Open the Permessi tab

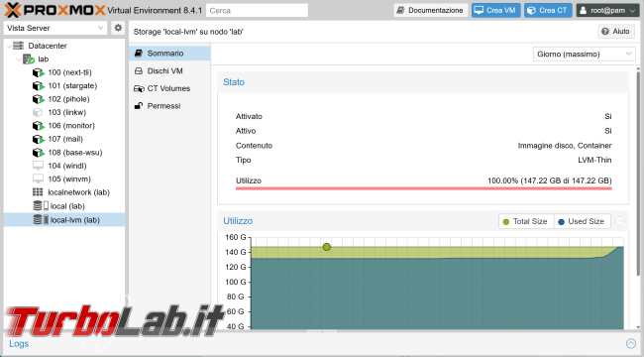pos(169,106)
